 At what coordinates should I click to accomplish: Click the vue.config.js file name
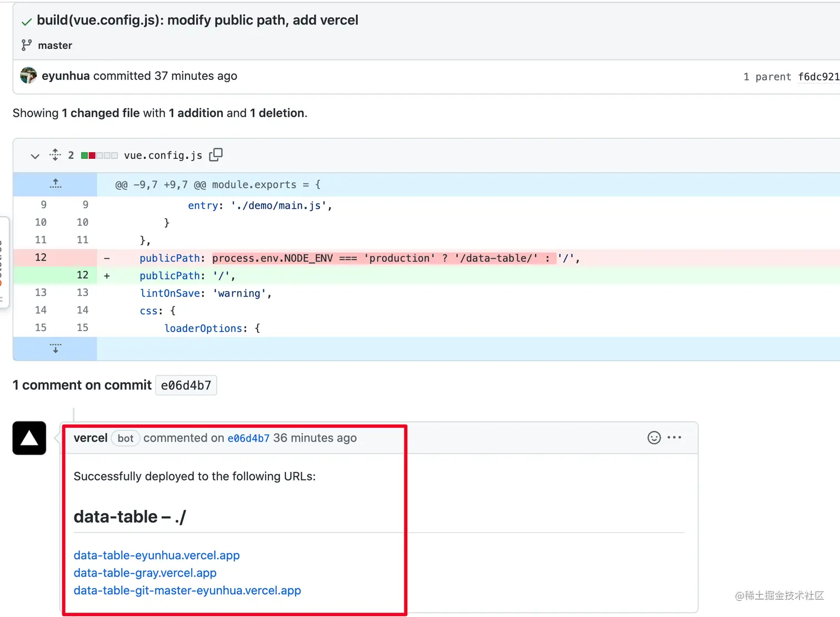point(163,155)
